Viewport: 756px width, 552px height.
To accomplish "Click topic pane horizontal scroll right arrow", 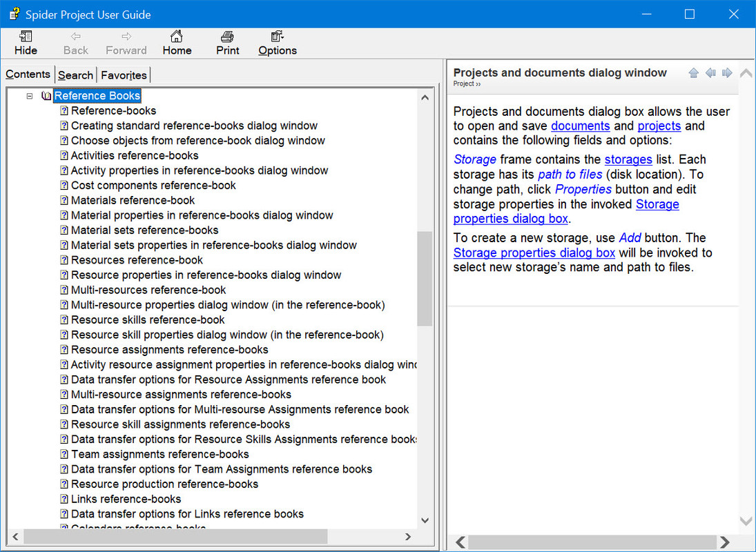I will [725, 542].
